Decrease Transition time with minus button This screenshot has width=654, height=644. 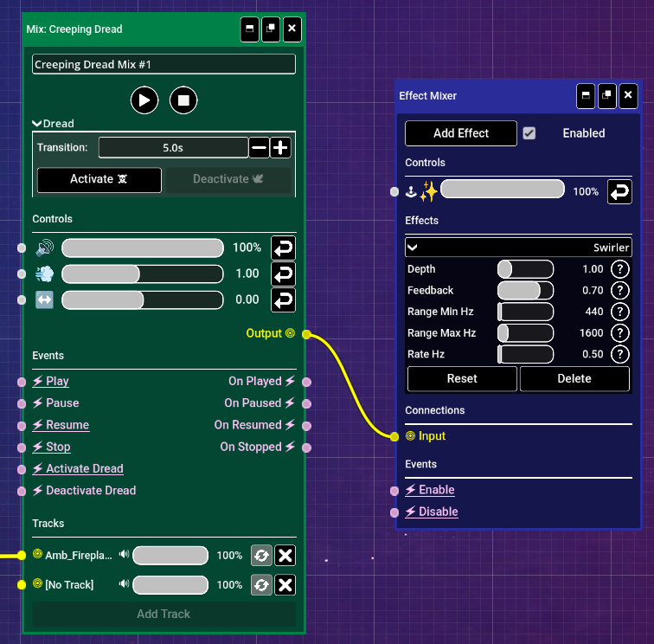click(259, 148)
